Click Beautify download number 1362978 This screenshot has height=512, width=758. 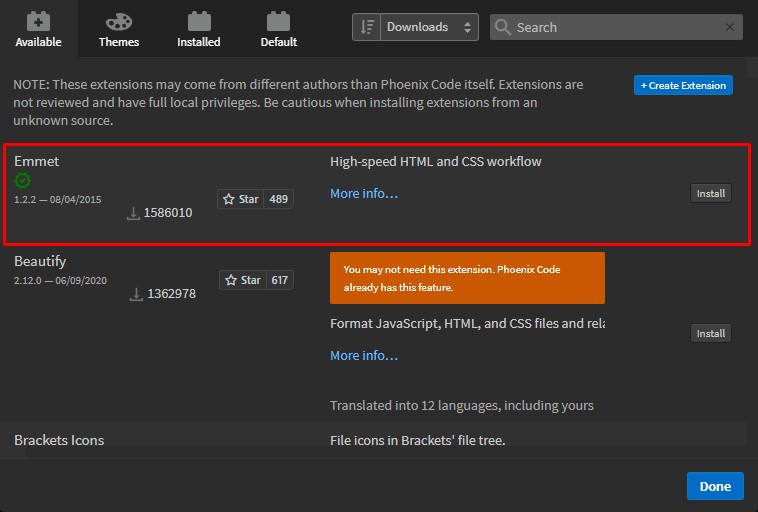(172, 294)
